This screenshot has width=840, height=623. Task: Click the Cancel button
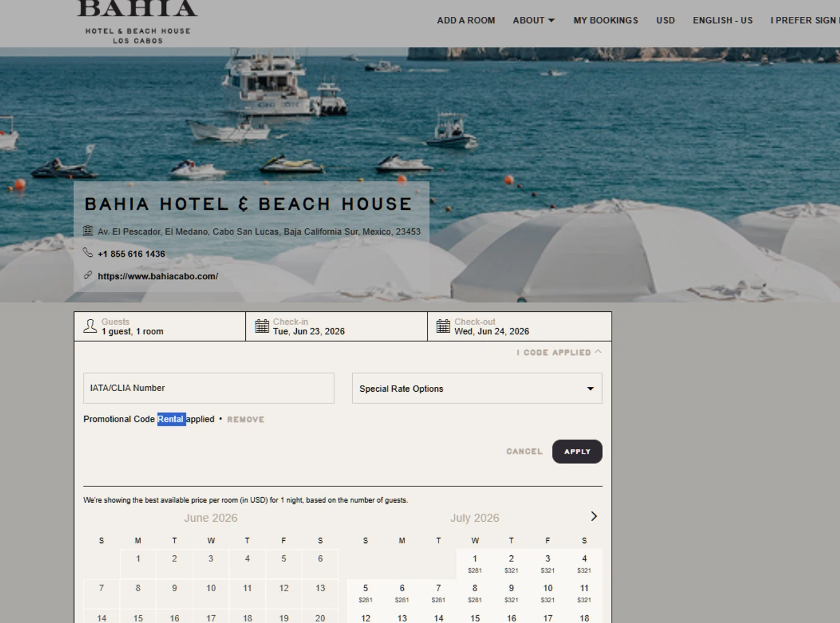[x=525, y=452]
